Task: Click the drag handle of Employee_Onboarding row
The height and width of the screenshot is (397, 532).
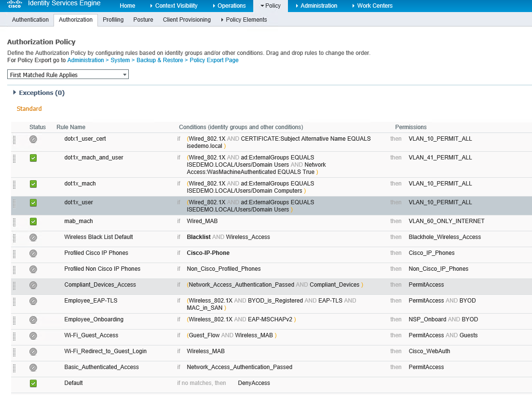Action: 14,321
